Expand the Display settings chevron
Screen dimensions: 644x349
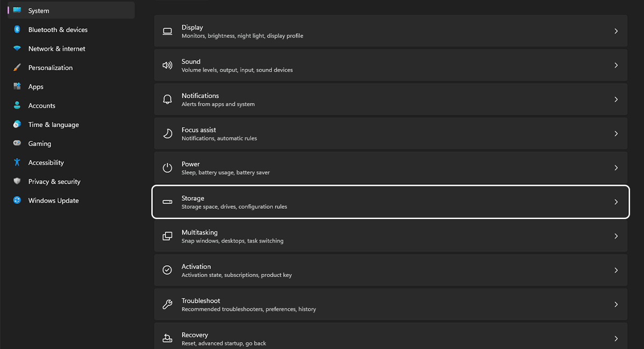tap(616, 31)
